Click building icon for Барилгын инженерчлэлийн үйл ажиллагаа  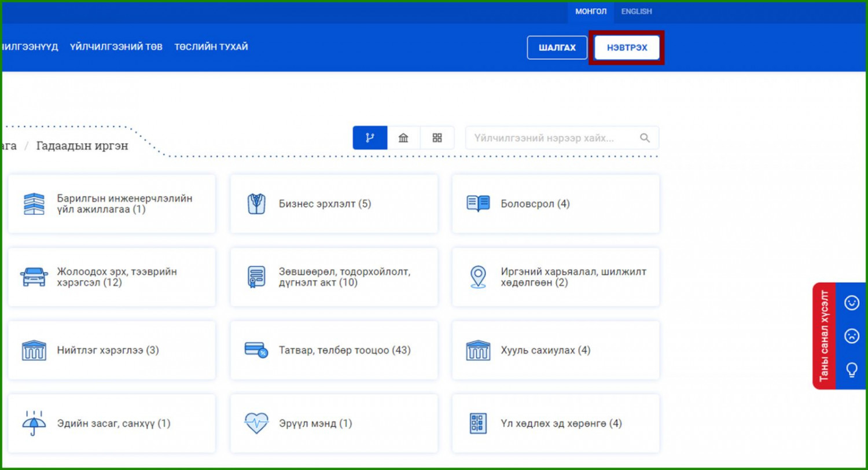coord(34,204)
